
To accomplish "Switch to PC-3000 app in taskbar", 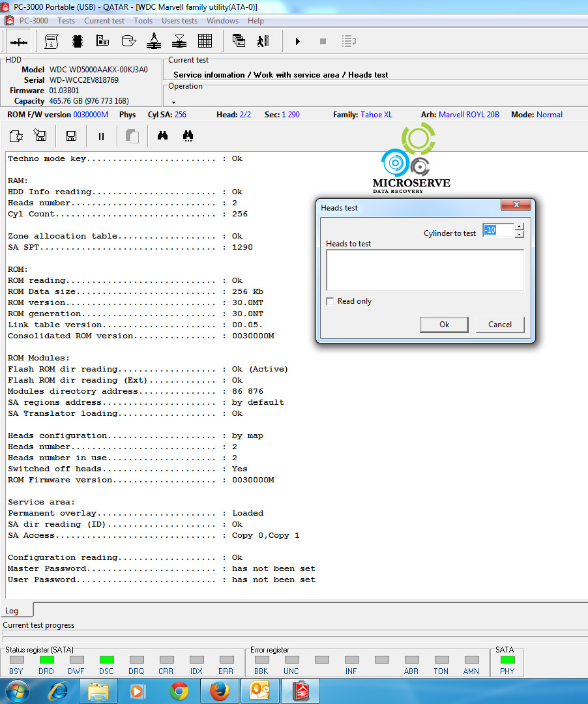I will (301, 691).
